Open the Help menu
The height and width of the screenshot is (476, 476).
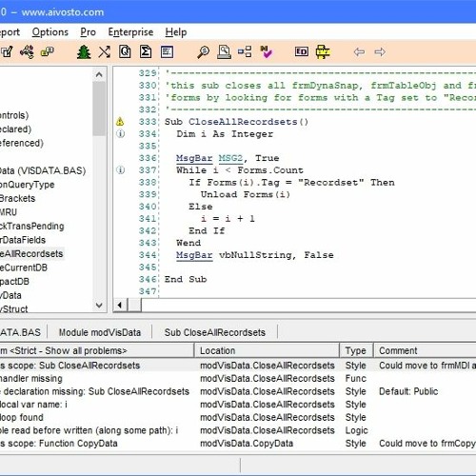(x=176, y=32)
